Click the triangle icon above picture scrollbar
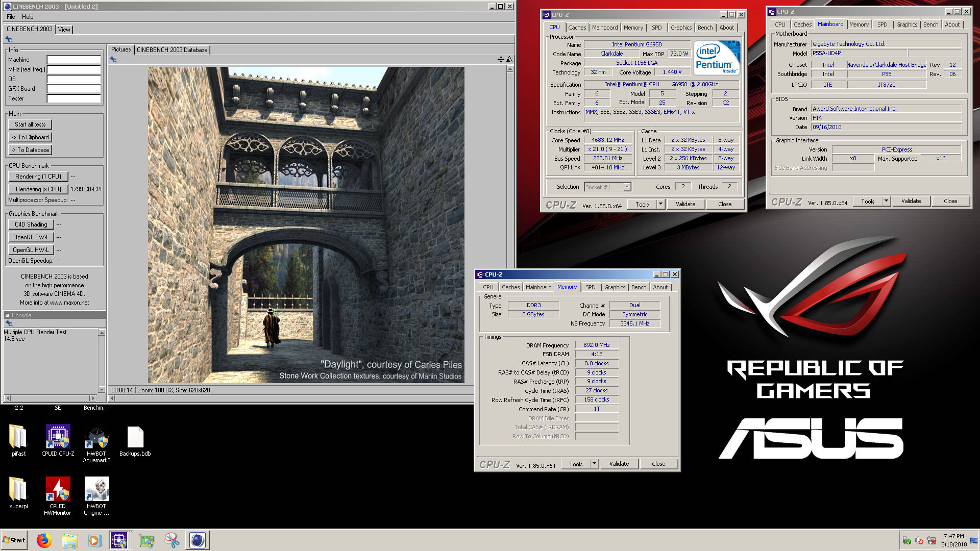 pyautogui.click(x=509, y=60)
